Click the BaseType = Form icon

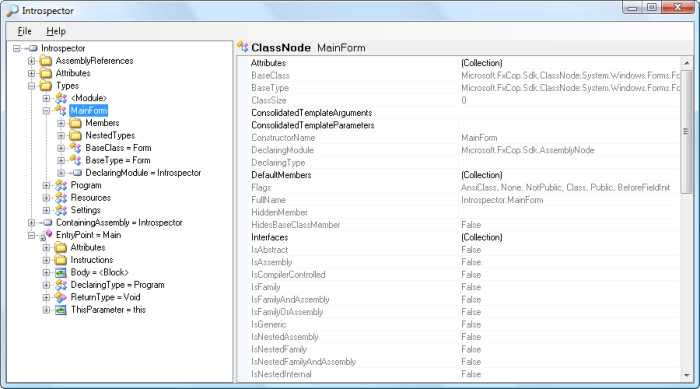coord(75,160)
